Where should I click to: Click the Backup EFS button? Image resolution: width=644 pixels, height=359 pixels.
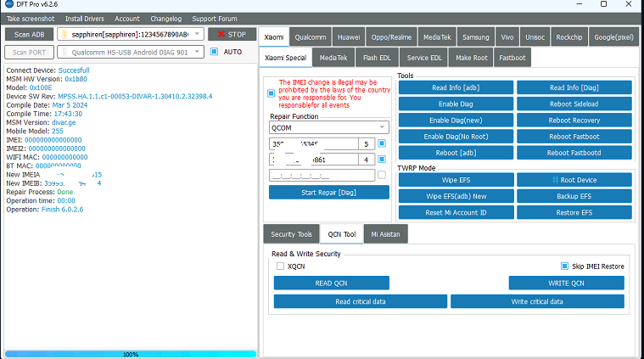tap(574, 196)
